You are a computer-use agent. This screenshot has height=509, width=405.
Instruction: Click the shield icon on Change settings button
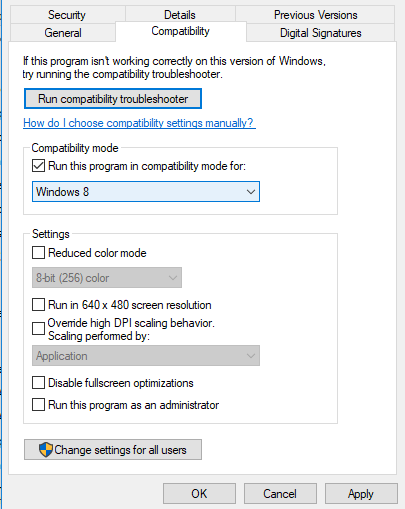click(46, 449)
